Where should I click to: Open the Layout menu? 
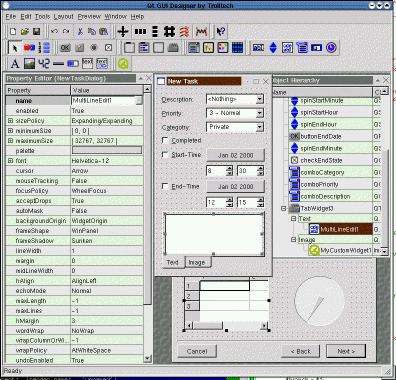click(x=63, y=16)
